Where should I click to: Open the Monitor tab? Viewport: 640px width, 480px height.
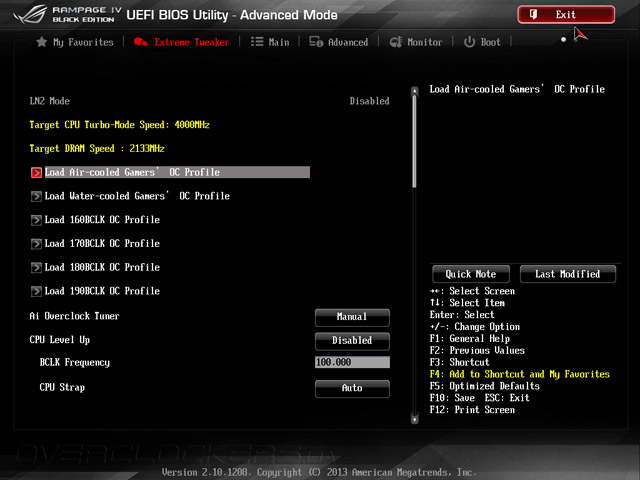coord(416,42)
